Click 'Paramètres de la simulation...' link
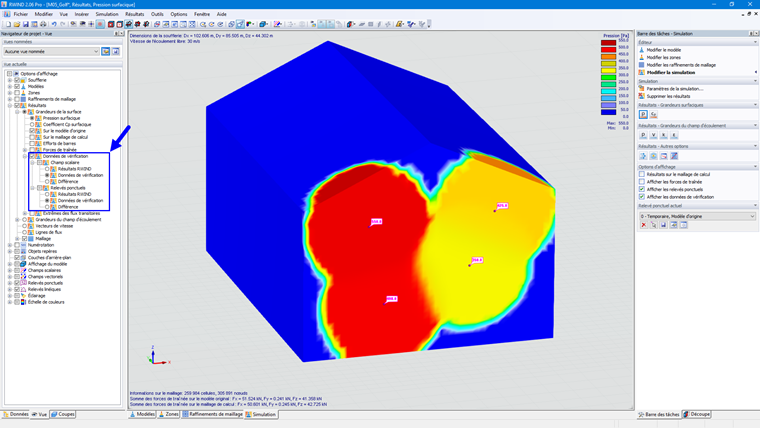The image size is (760, 428). [675, 89]
